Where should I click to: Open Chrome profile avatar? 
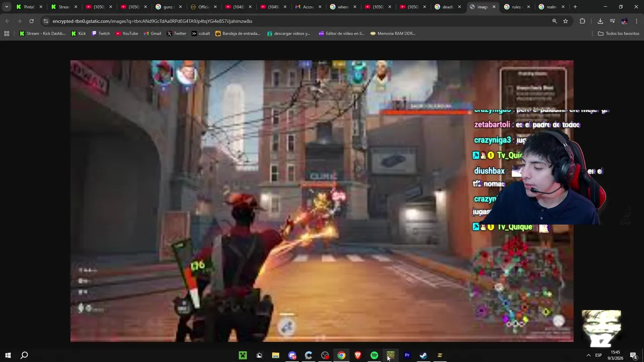[x=624, y=21]
